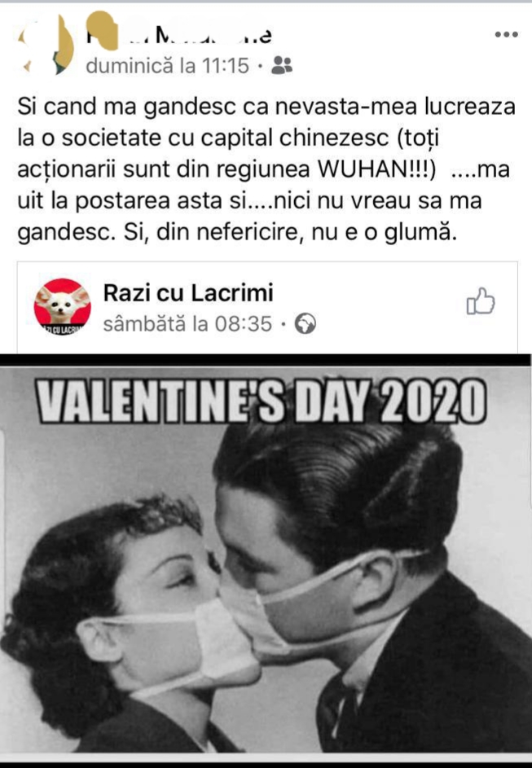Click the sentence ending nu e o glumă

point(291,233)
